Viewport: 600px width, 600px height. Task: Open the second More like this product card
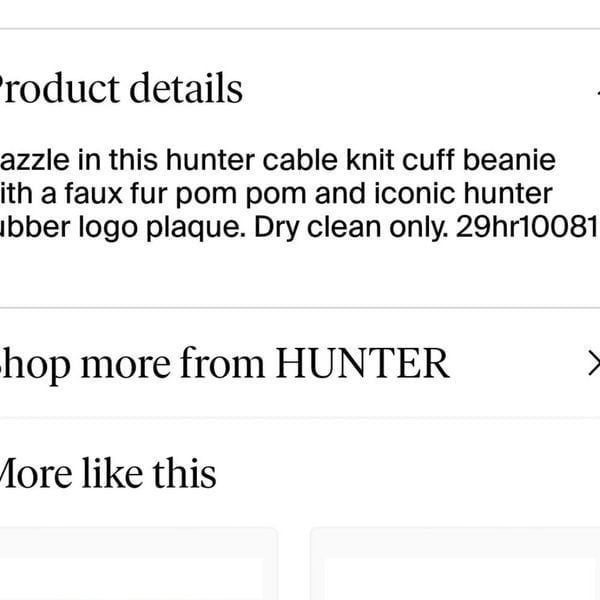point(455,564)
